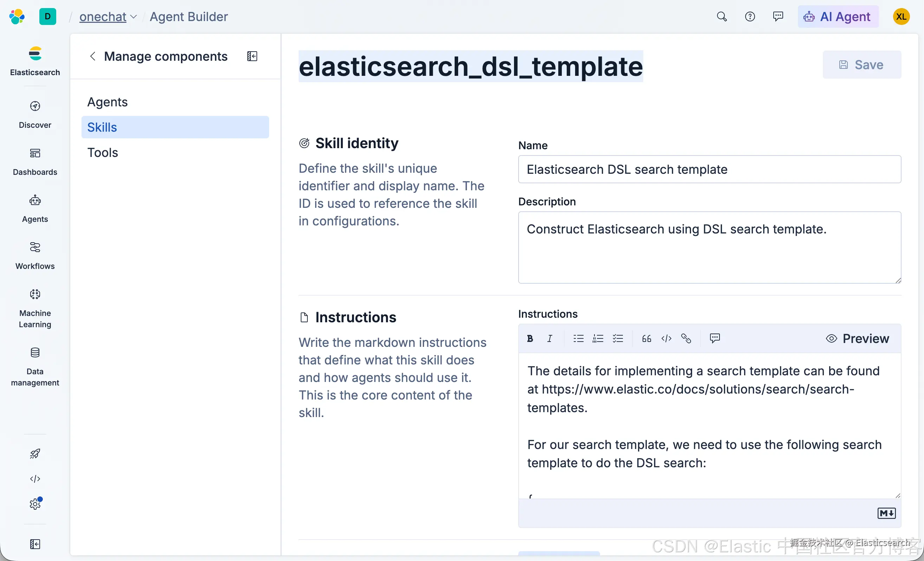This screenshot has height=561, width=924.
Task: Apply italic formatting in Instructions editor
Action: coord(549,338)
